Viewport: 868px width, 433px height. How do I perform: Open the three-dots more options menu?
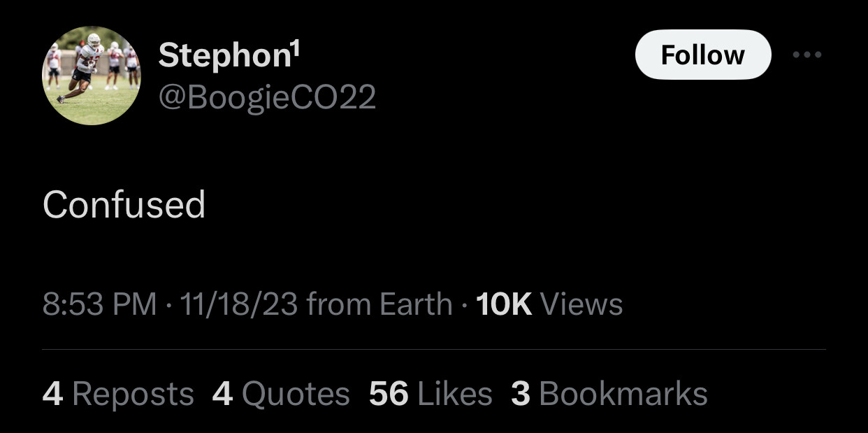(x=808, y=55)
